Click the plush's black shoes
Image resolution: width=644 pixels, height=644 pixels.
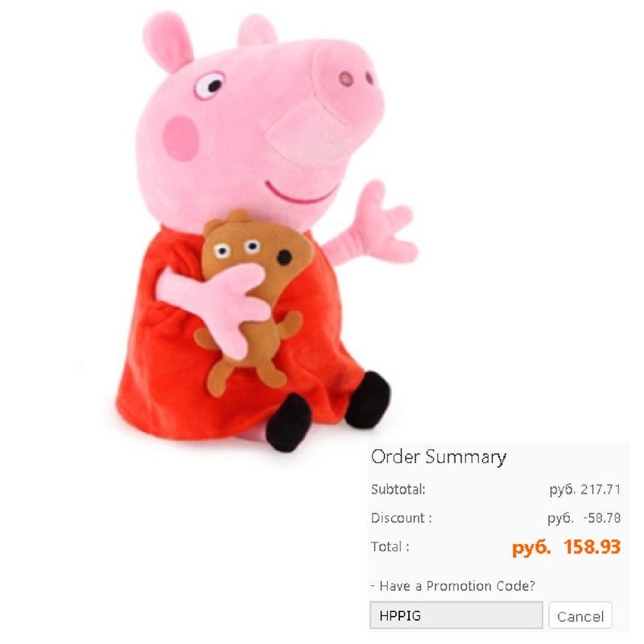328,411
